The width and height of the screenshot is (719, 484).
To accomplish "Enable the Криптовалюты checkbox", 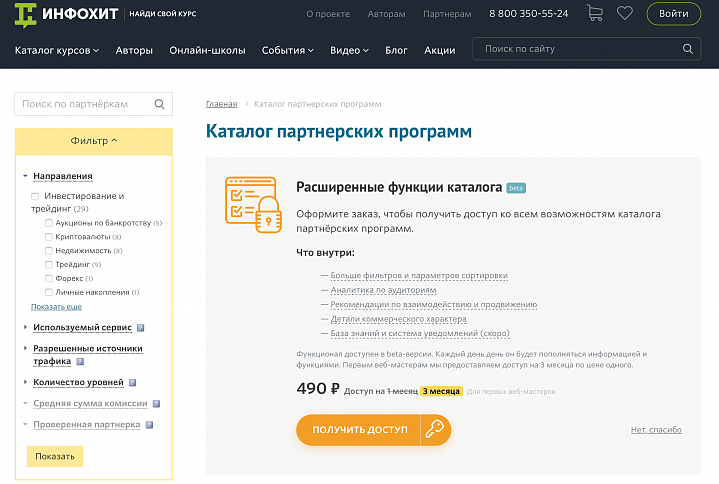I will 49,237.
